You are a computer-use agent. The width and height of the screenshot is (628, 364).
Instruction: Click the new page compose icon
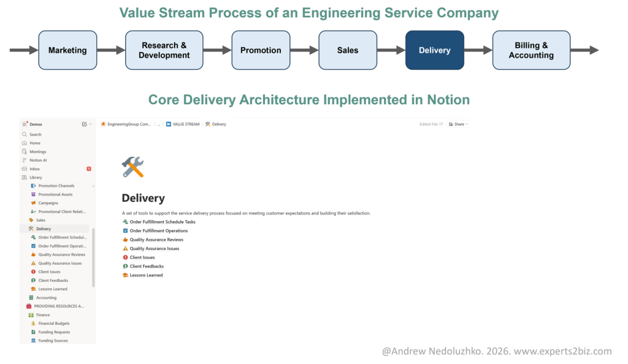tap(84, 124)
